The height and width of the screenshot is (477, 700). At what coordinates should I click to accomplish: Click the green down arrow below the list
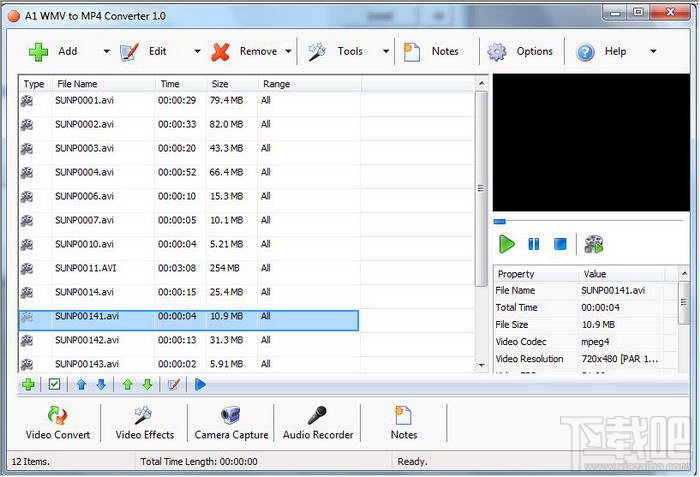(x=147, y=385)
